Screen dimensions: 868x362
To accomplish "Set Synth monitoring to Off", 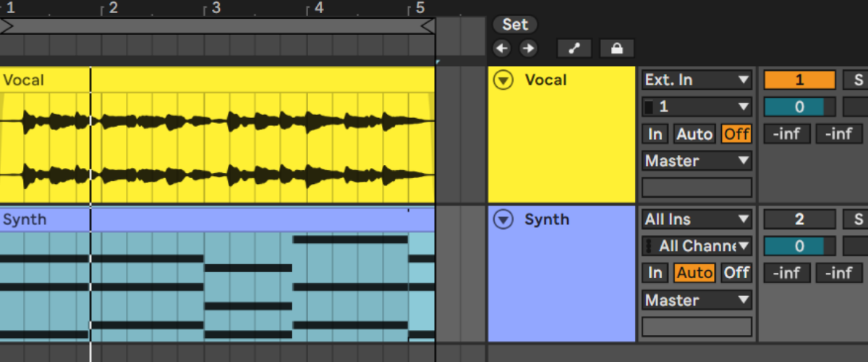I will coord(736,272).
